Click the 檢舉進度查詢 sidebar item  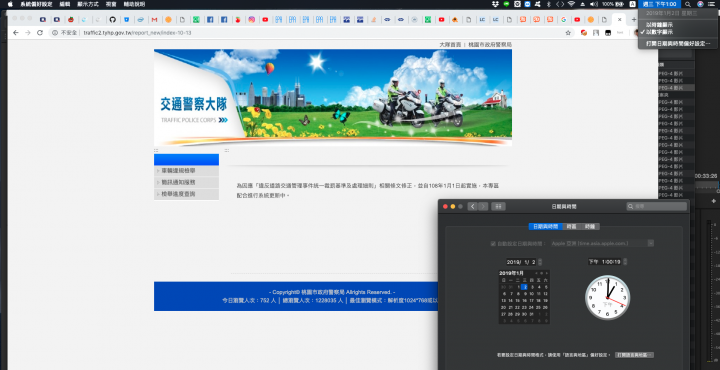point(186,194)
